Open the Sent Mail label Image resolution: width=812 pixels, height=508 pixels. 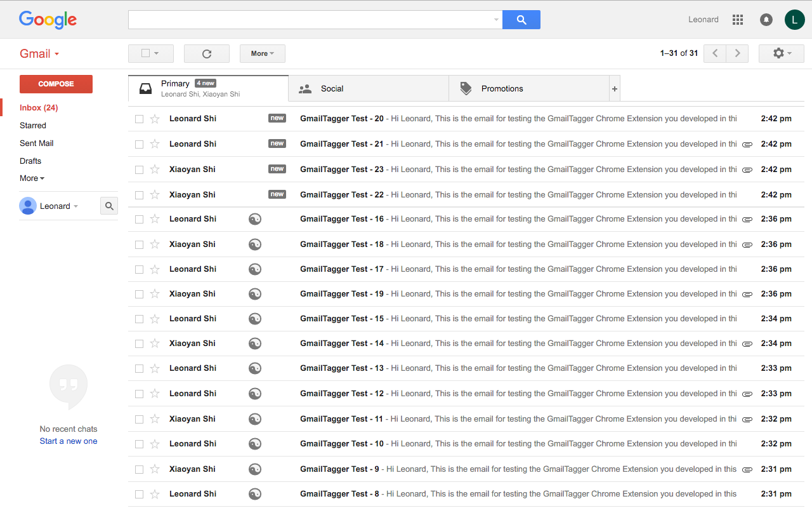tap(37, 144)
